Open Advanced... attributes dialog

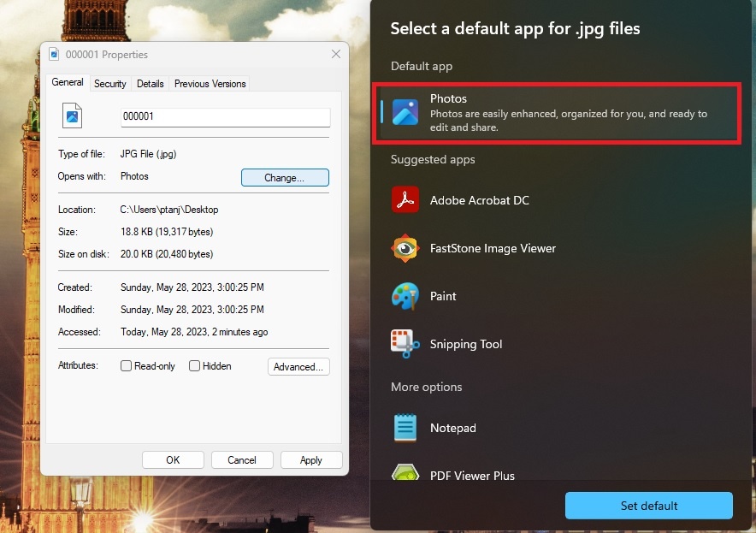(x=298, y=366)
